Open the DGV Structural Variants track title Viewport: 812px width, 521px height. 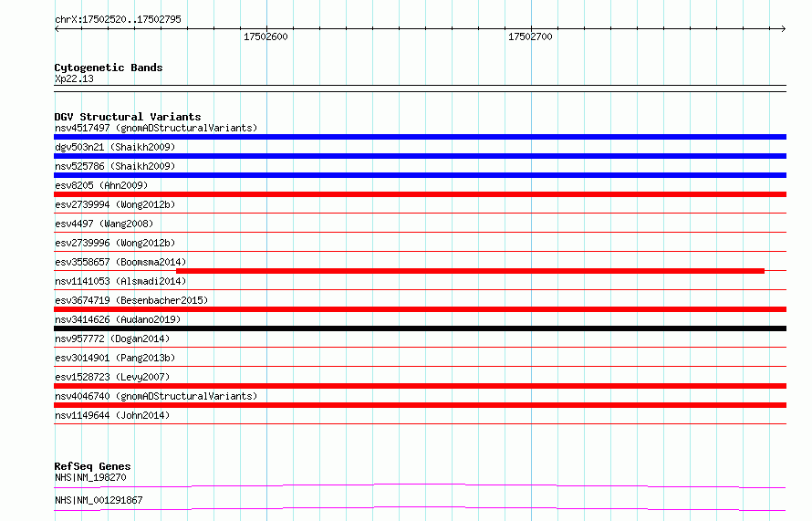[128, 117]
